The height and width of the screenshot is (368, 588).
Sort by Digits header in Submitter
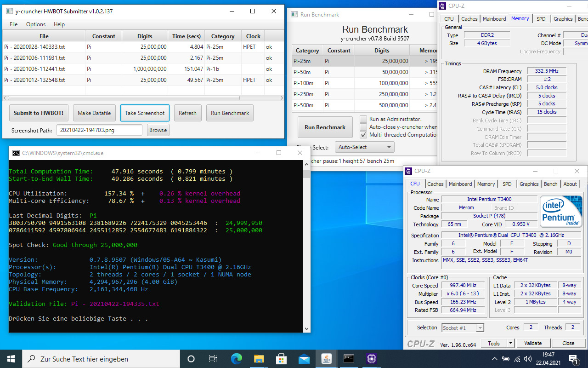(x=145, y=36)
